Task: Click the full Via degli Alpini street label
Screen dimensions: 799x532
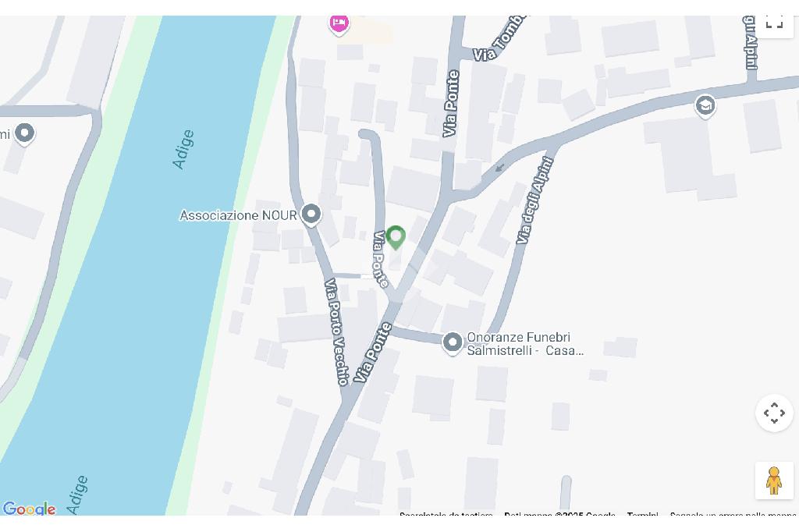Action: point(534,200)
